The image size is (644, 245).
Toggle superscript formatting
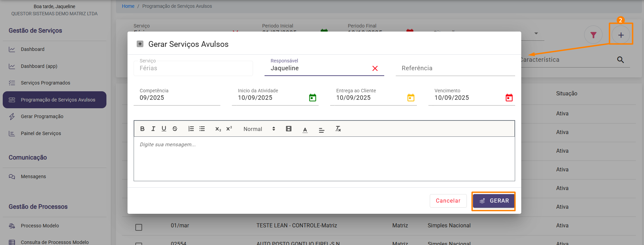(x=229, y=129)
